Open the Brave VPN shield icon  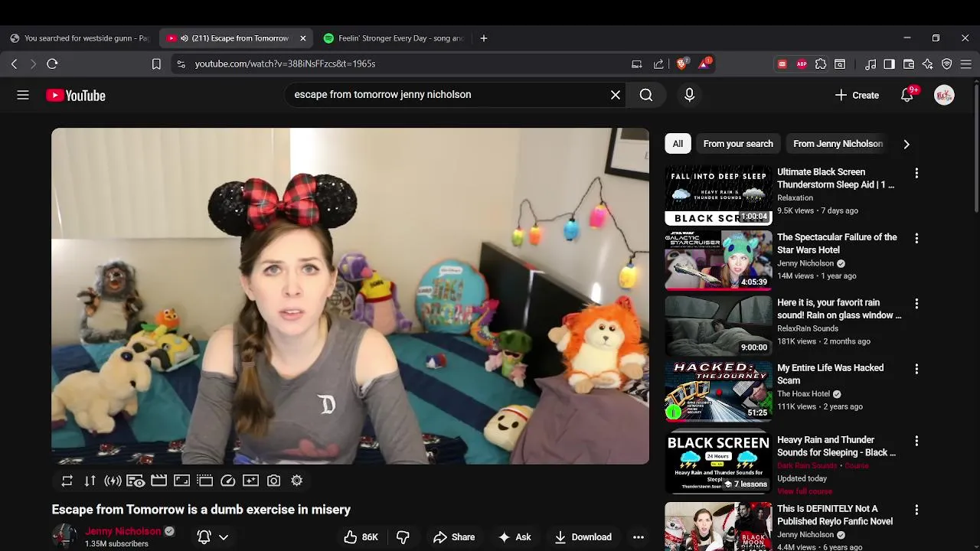(947, 64)
